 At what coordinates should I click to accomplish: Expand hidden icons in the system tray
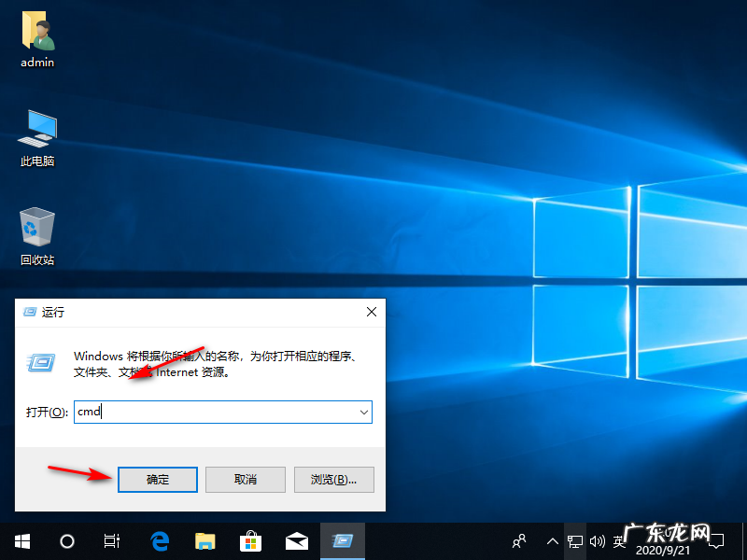pos(552,541)
